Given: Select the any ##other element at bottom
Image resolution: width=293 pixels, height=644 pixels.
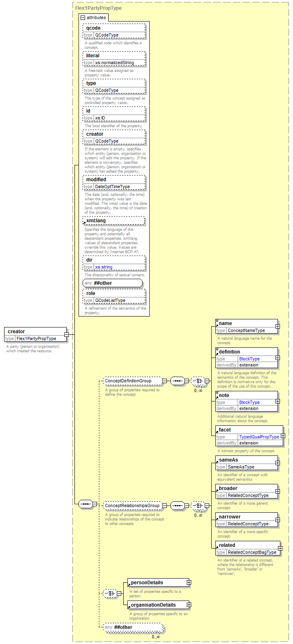Looking at the screenshot, I should pyautogui.click(x=133, y=627).
